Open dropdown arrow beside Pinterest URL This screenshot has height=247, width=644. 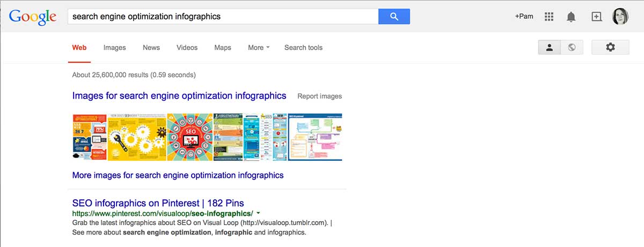pyautogui.click(x=258, y=213)
